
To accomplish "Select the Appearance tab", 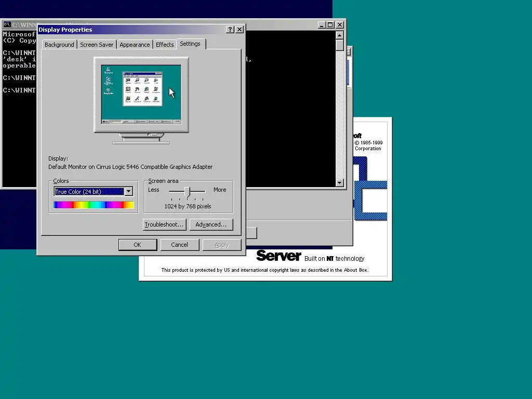I will pos(135,45).
